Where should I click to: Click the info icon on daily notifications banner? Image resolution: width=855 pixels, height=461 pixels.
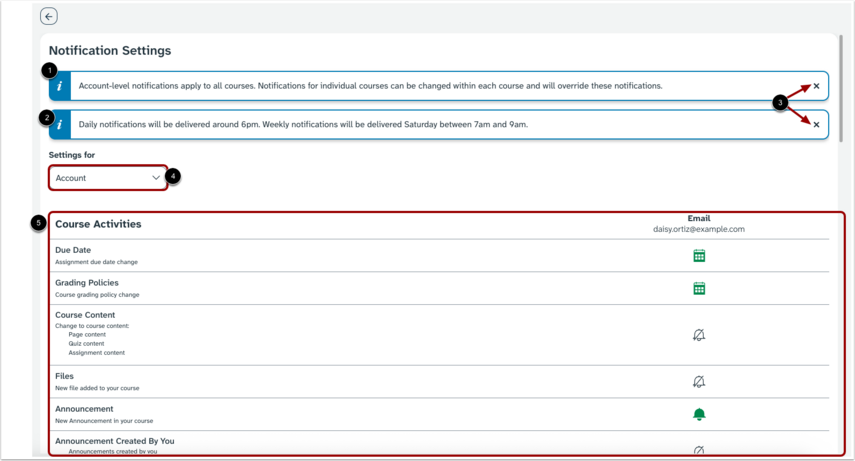pyautogui.click(x=59, y=124)
